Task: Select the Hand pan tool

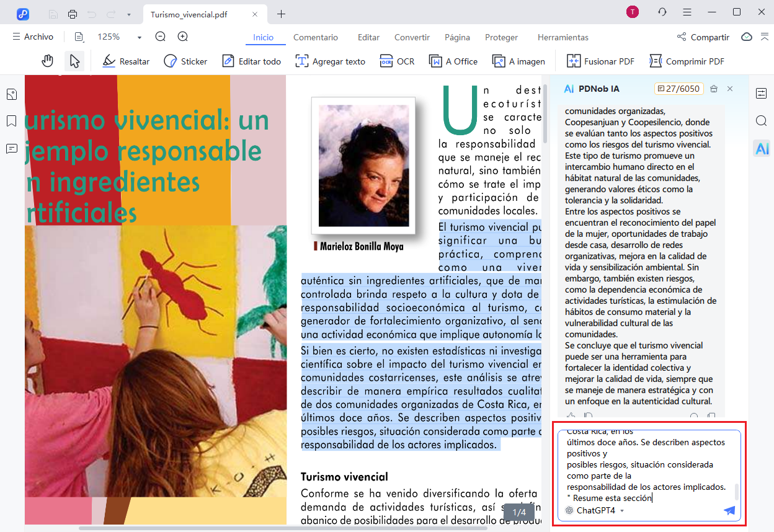Action: click(x=48, y=61)
